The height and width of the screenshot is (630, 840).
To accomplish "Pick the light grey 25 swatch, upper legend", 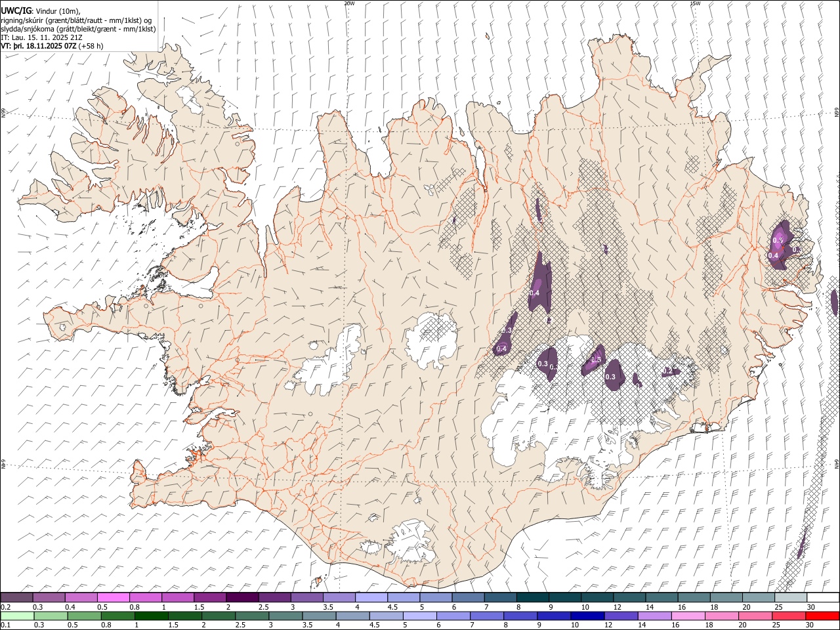I will coord(791,597).
